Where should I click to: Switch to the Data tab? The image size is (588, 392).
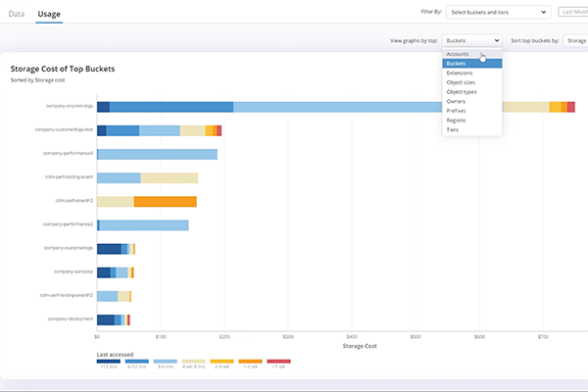17,14
